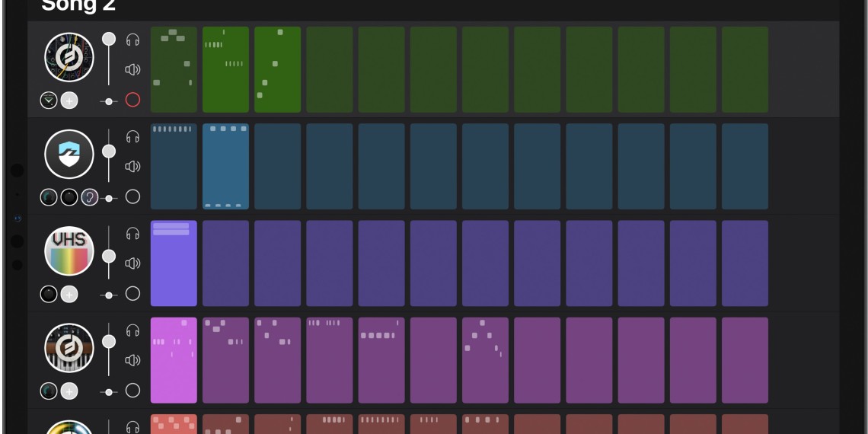Open the VHS instrument icon

(x=69, y=251)
